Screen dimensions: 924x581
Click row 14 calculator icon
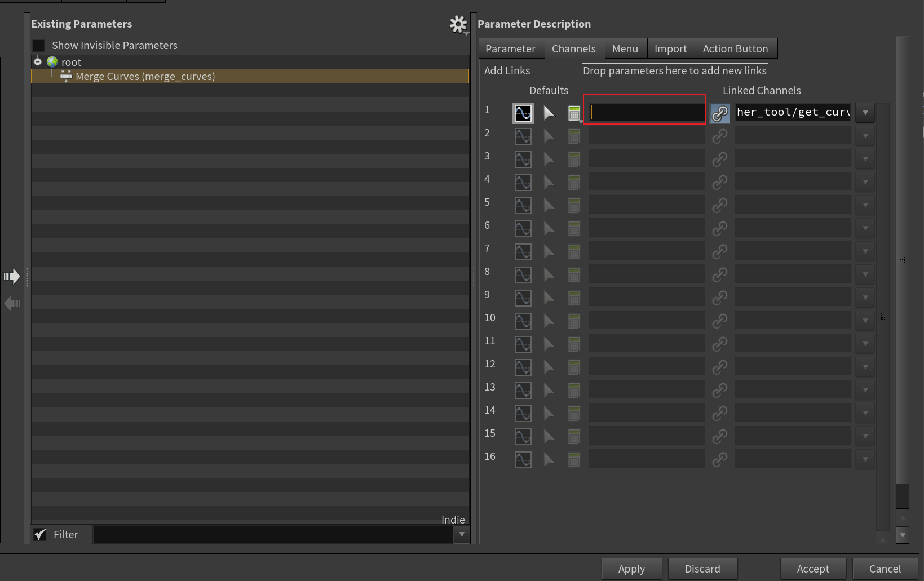pyautogui.click(x=574, y=414)
